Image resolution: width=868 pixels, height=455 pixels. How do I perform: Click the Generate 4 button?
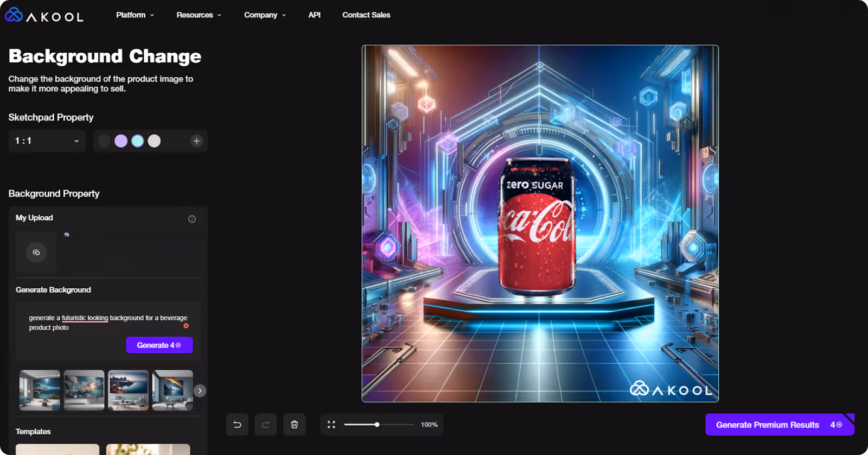coord(159,345)
